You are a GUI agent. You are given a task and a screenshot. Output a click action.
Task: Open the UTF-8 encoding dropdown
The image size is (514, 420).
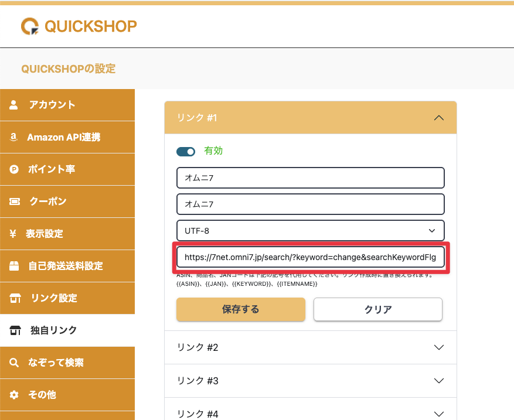pos(310,231)
